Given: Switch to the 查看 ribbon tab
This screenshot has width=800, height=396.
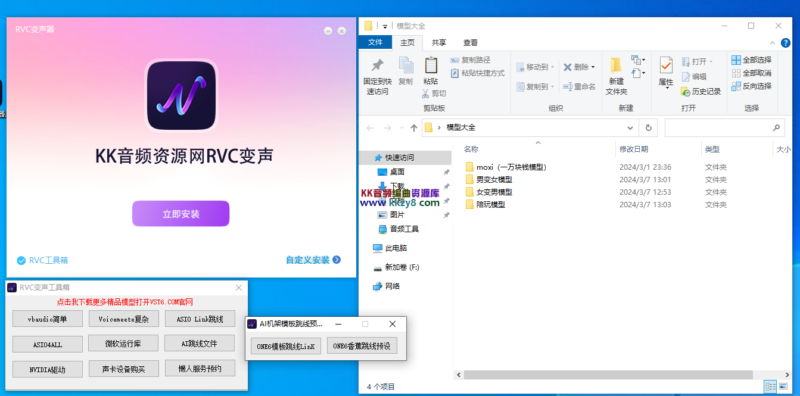Looking at the screenshot, I should (x=470, y=43).
